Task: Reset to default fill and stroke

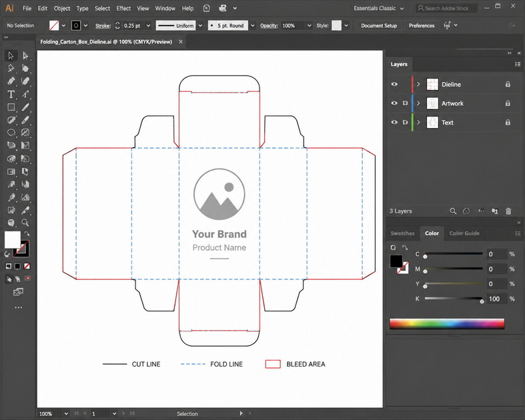Action: pyautogui.click(x=7, y=255)
